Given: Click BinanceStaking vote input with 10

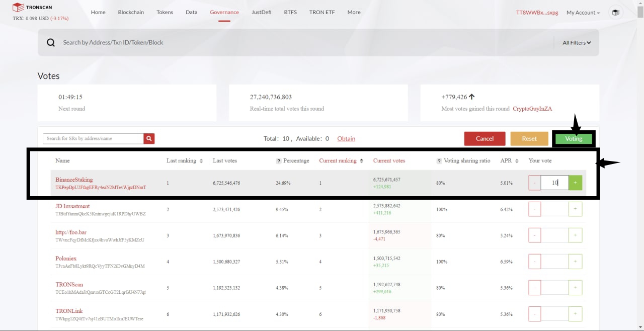Looking at the screenshot, I should [555, 183].
